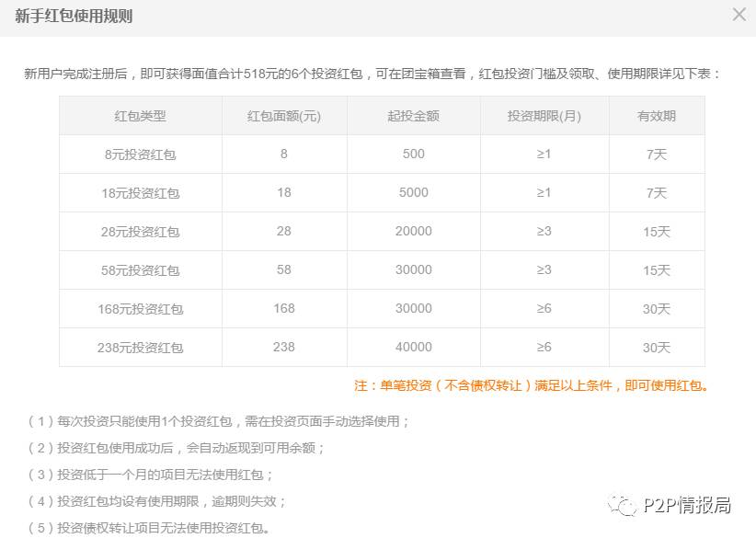
Task: Click the 168元投资红包 row label
Action: [141, 308]
